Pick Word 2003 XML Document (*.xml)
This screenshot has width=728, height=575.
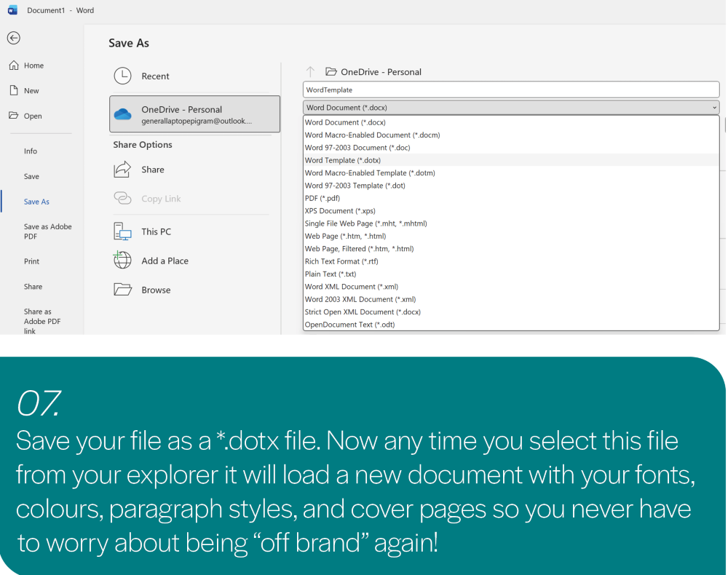[x=511, y=299]
